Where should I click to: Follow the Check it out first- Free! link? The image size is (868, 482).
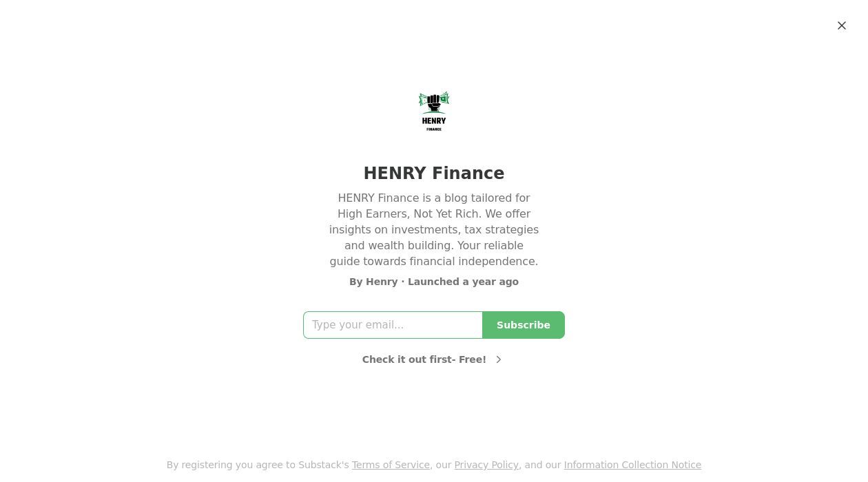tap(424, 359)
